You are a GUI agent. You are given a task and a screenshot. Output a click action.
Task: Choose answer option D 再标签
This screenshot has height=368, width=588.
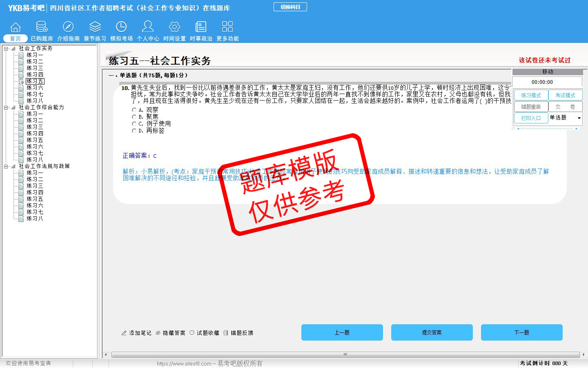(134, 131)
